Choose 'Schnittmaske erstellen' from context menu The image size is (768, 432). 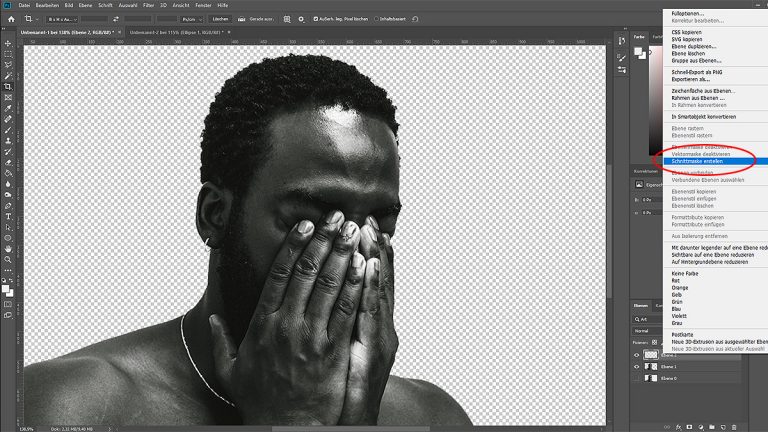[699, 160]
